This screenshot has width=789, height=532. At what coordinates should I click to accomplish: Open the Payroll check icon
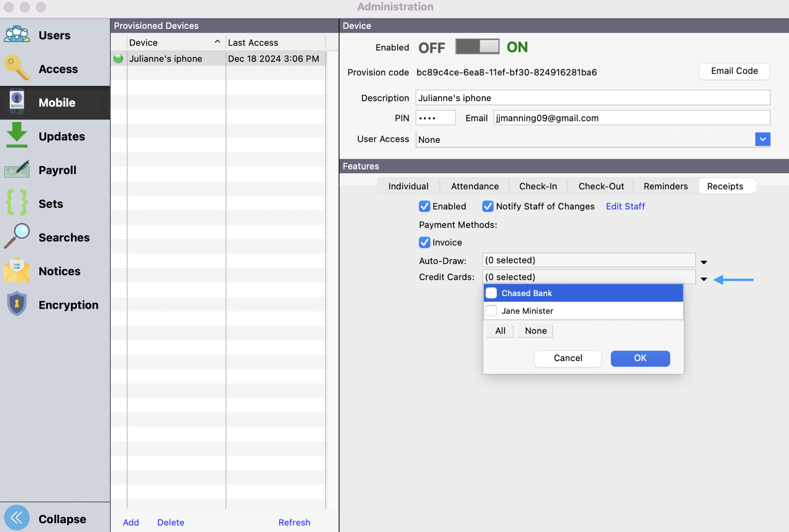tap(17, 169)
